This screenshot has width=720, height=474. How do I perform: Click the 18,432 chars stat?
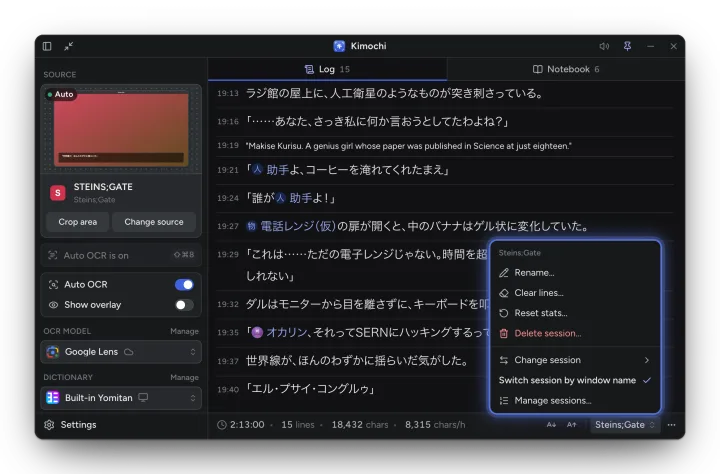(360, 425)
